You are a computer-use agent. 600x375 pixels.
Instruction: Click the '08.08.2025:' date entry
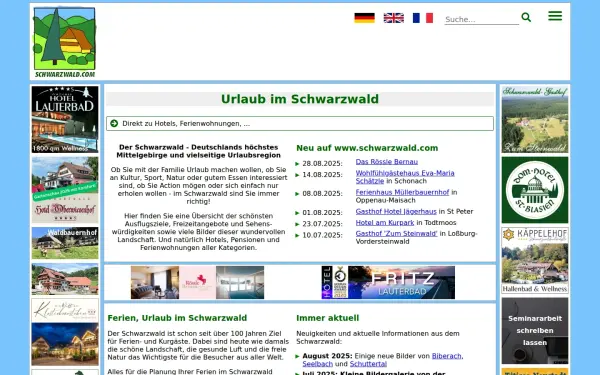pos(322,194)
